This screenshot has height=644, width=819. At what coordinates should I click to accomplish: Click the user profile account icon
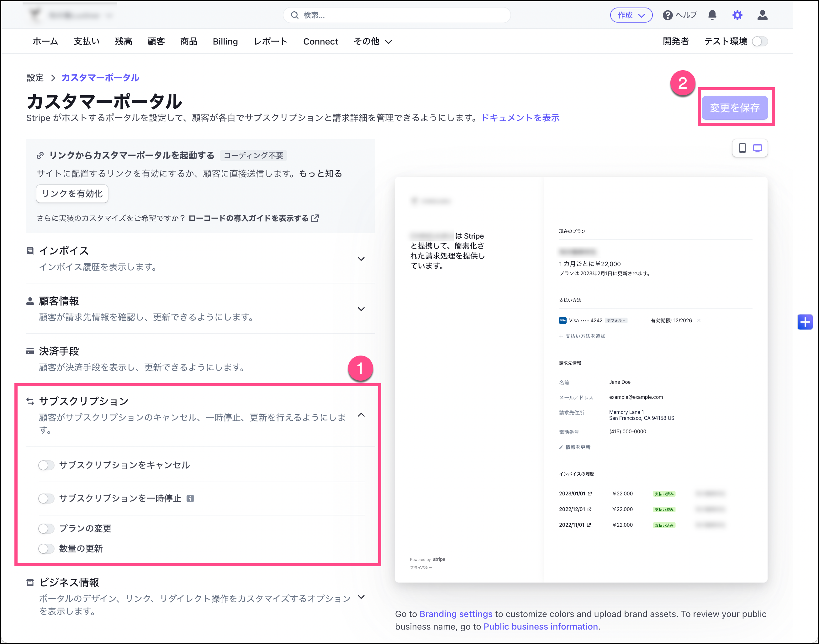[x=762, y=15]
